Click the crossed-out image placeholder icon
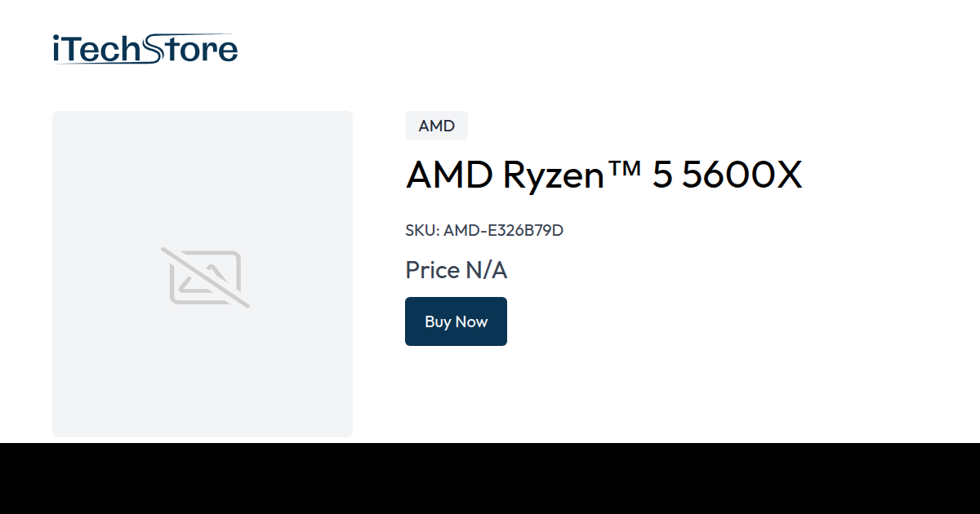Screen dimensions: 980x514 pyautogui.click(x=205, y=277)
